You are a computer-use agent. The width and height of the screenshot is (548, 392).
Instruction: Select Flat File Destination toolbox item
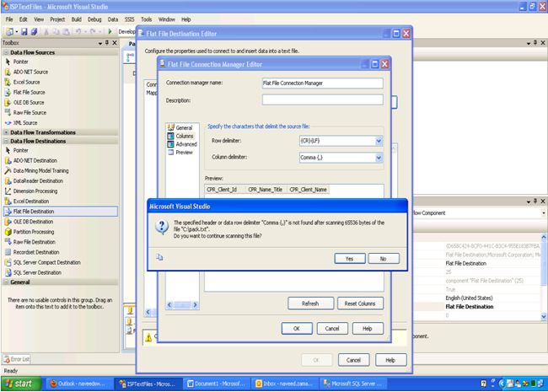pos(34,212)
